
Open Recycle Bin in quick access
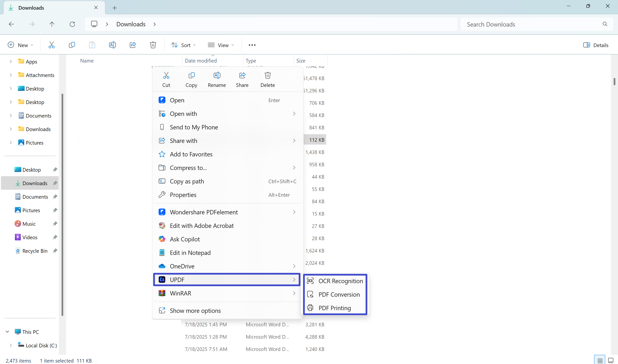click(x=35, y=251)
